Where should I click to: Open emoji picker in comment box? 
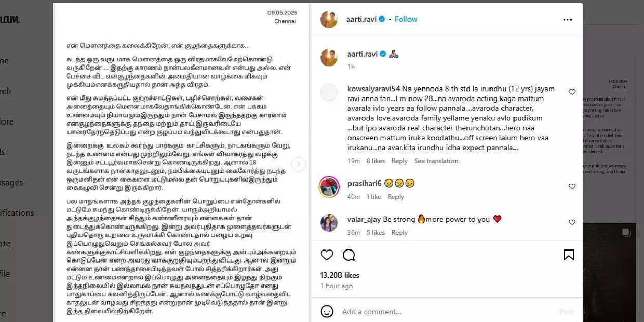click(327, 311)
